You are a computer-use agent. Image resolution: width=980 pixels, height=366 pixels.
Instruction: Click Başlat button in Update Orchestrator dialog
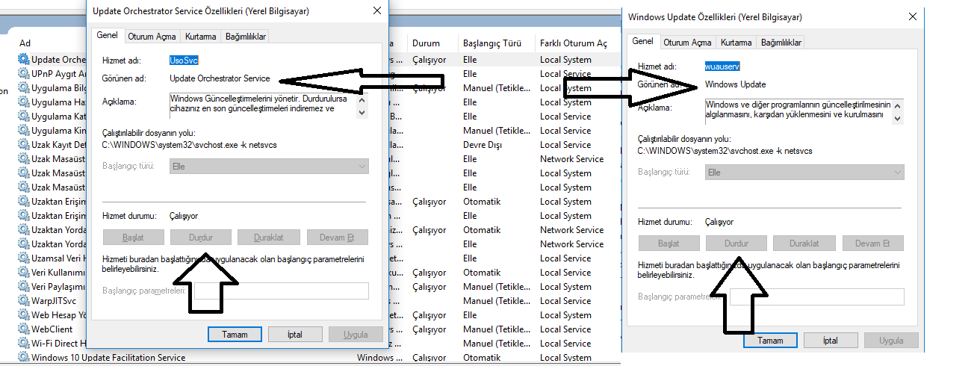tap(133, 238)
